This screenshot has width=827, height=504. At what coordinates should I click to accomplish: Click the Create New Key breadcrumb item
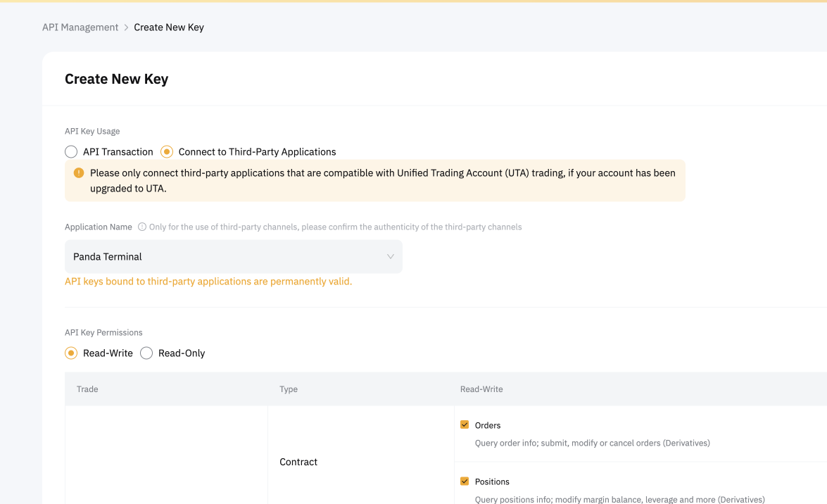pyautogui.click(x=169, y=27)
